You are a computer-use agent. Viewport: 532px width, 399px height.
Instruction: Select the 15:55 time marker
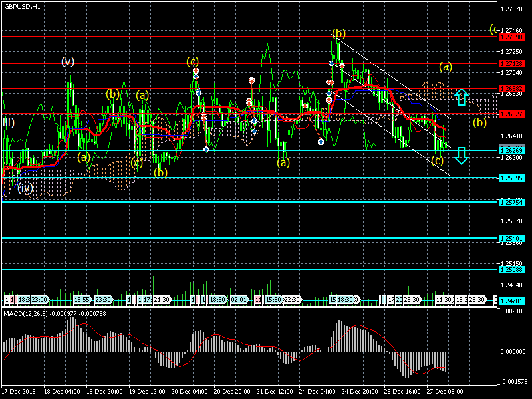(82, 300)
